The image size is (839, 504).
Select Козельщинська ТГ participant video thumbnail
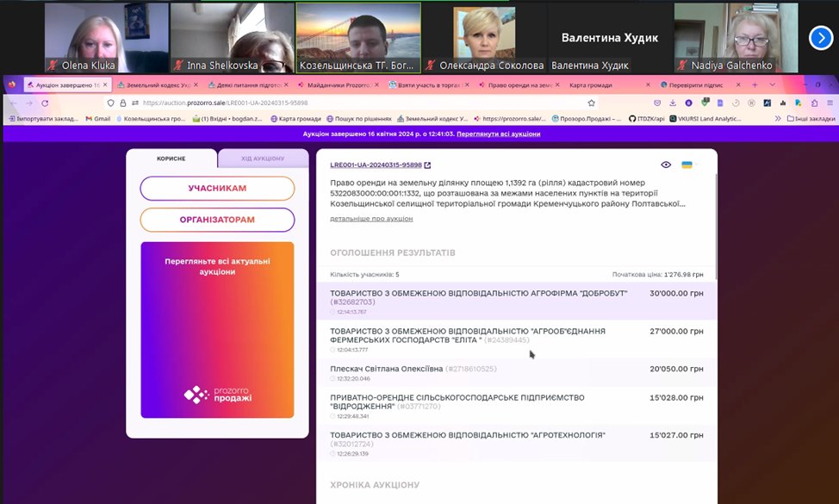(358, 38)
